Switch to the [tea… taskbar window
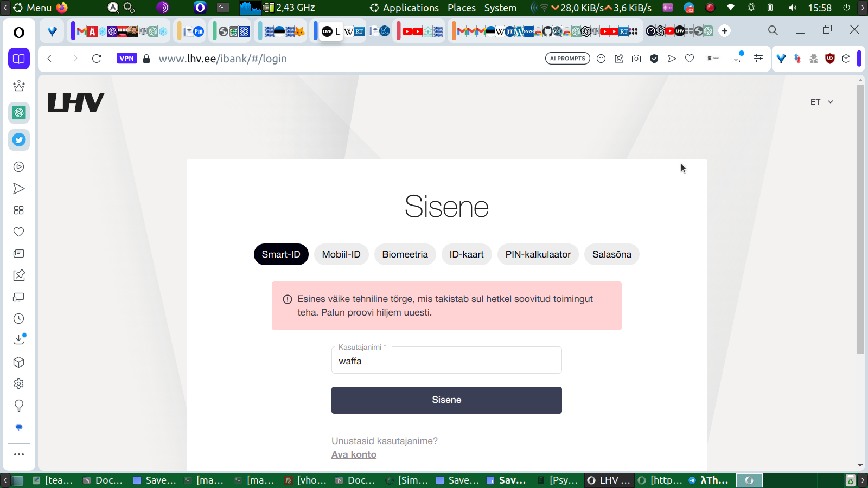This screenshot has width=868, height=488. (x=53, y=480)
